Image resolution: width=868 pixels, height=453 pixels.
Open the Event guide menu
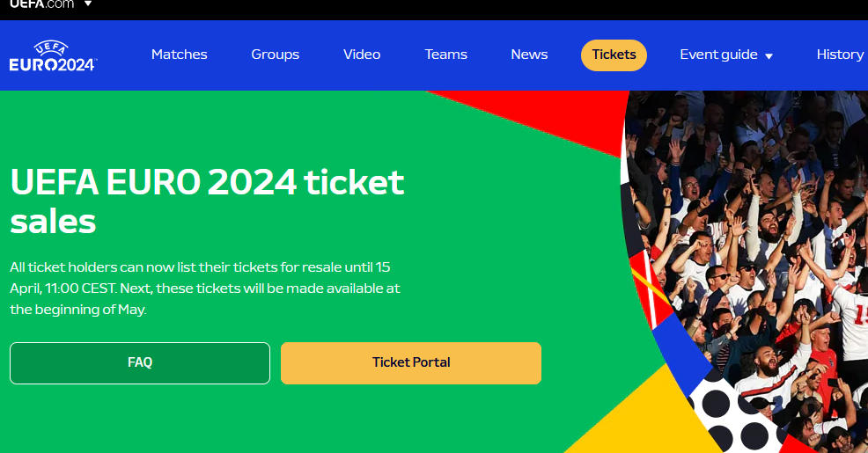point(718,55)
